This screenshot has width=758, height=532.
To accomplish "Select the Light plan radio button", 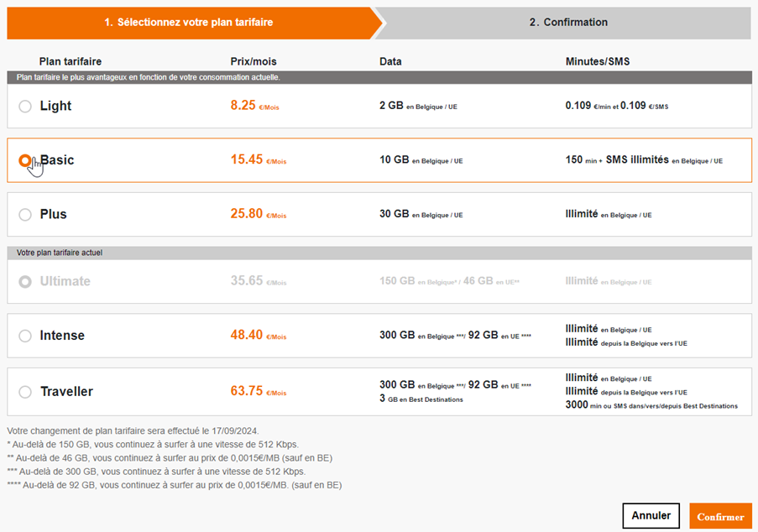I will (25, 106).
